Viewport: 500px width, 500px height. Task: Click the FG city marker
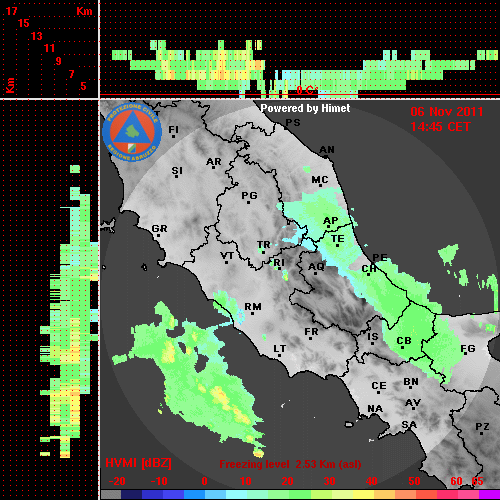[468, 350]
